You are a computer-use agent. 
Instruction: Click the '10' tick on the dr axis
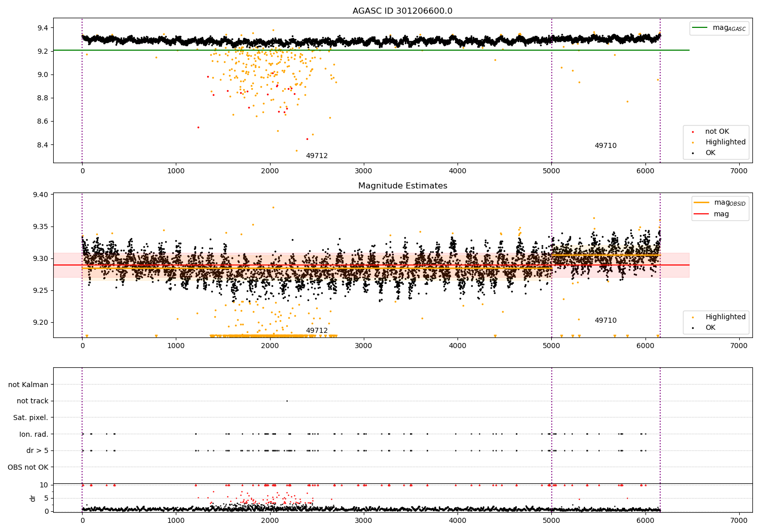pyautogui.click(x=45, y=485)
